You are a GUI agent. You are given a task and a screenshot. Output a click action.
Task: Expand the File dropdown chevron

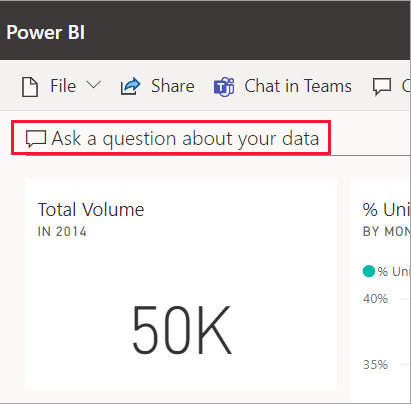(x=94, y=85)
